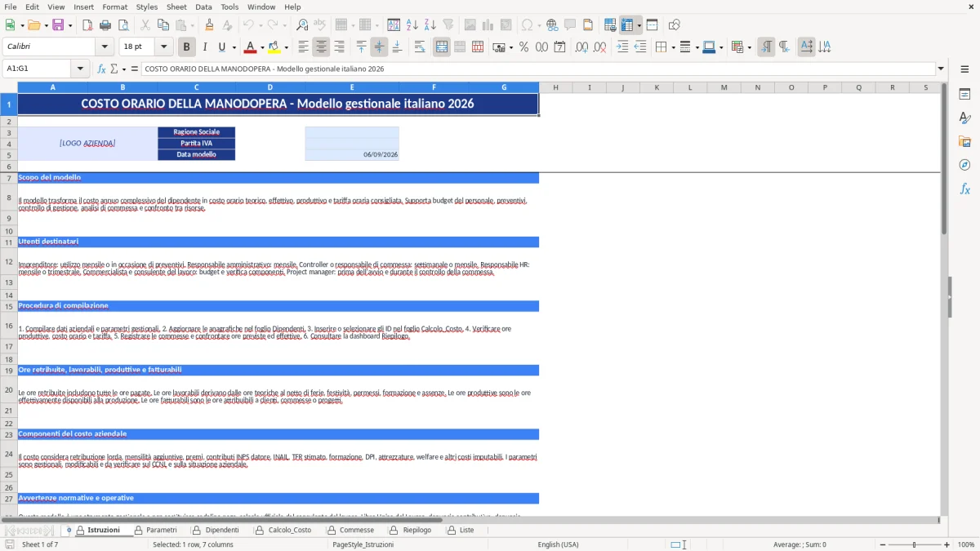This screenshot has height=551, width=980.
Task: Format as Date icon
Action: coord(559,47)
